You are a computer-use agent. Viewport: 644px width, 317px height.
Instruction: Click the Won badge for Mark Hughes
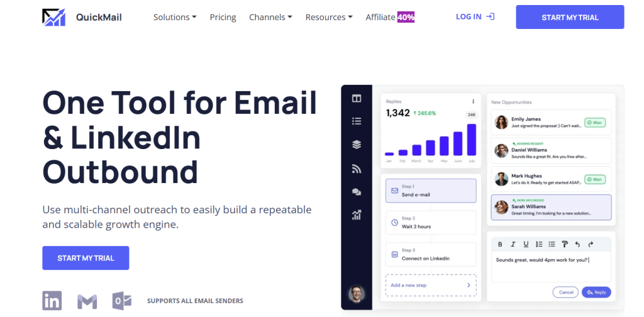tap(595, 179)
